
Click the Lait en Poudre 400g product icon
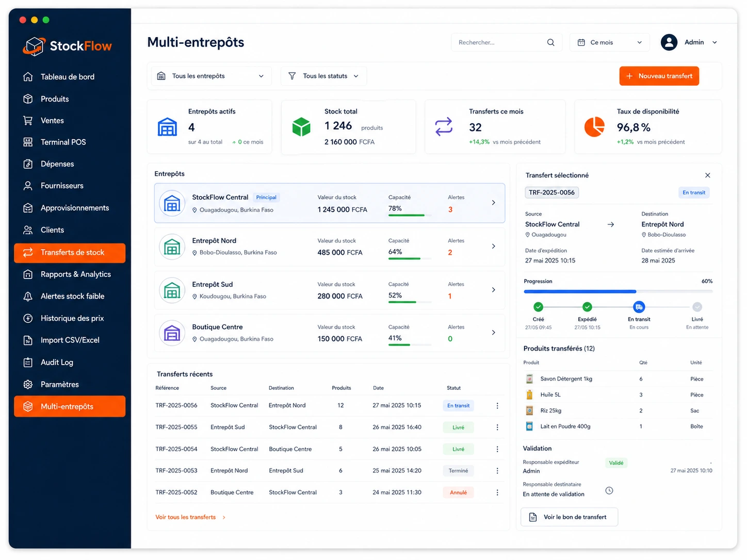point(529,426)
